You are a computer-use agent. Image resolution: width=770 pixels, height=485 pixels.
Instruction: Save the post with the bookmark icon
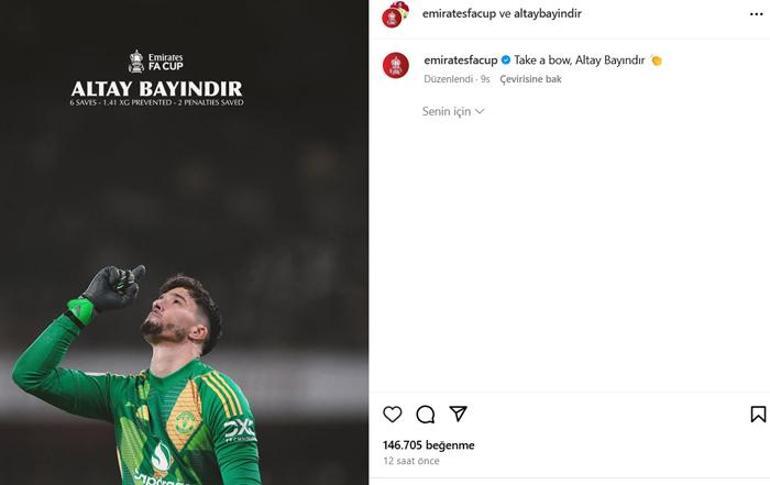(x=758, y=414)
